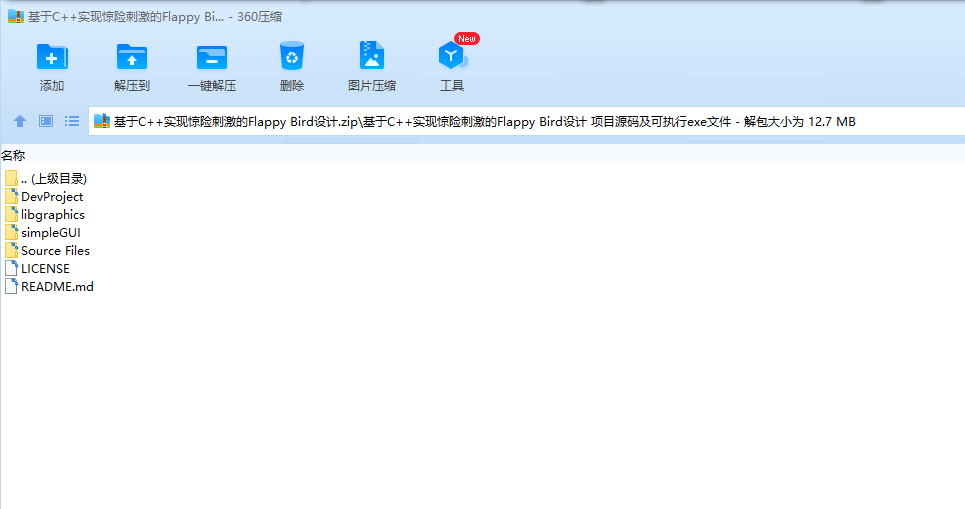Click the simpleGUI folder icon
This screenshot has height=509, width=965.
pos(11,232)
